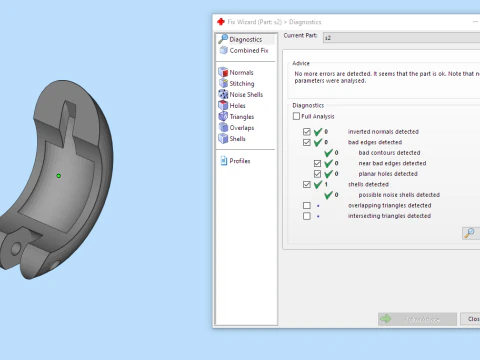Screen dimensions: 480x360
Task: Click the green point on the part
Action: [59, 176]
